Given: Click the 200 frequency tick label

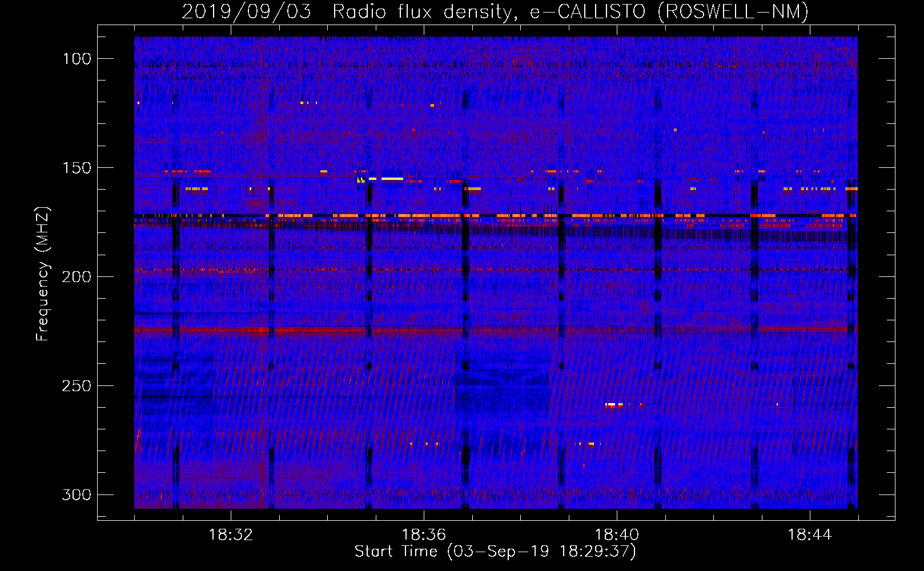Looking at the screenshot, I should tap(77, 277).
